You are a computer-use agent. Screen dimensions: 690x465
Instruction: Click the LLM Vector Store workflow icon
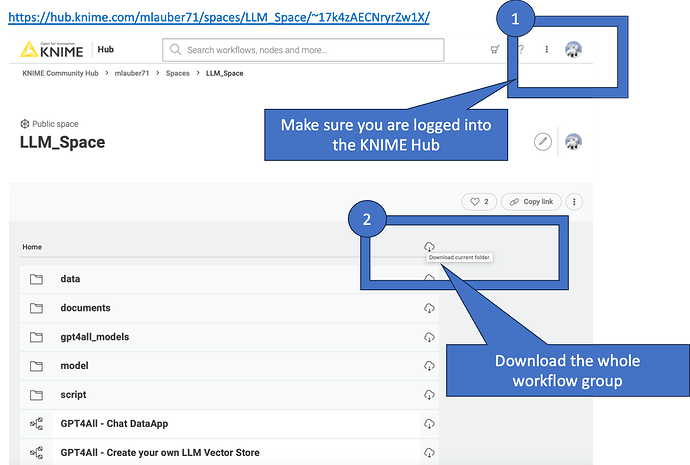click(x=36, y=453)
